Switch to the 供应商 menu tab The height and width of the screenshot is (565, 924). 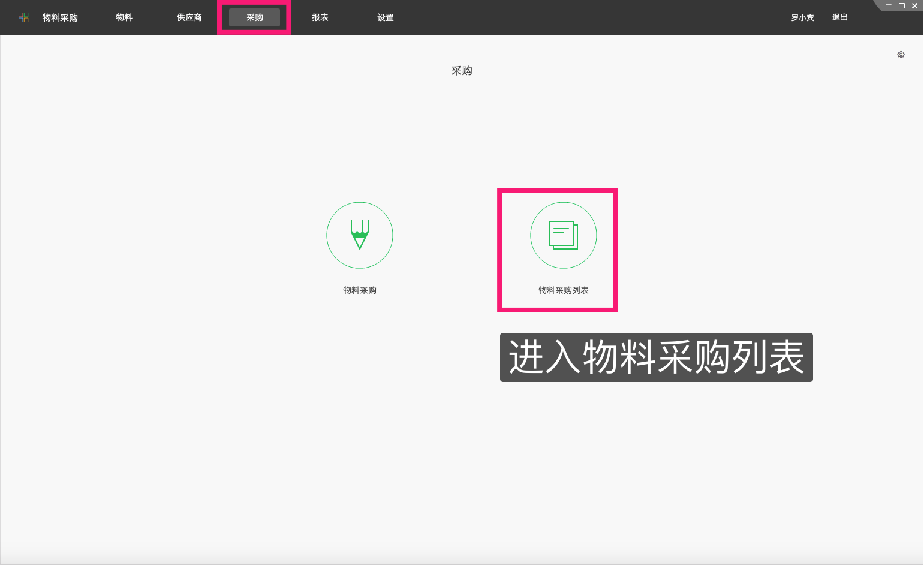point(188,17)
